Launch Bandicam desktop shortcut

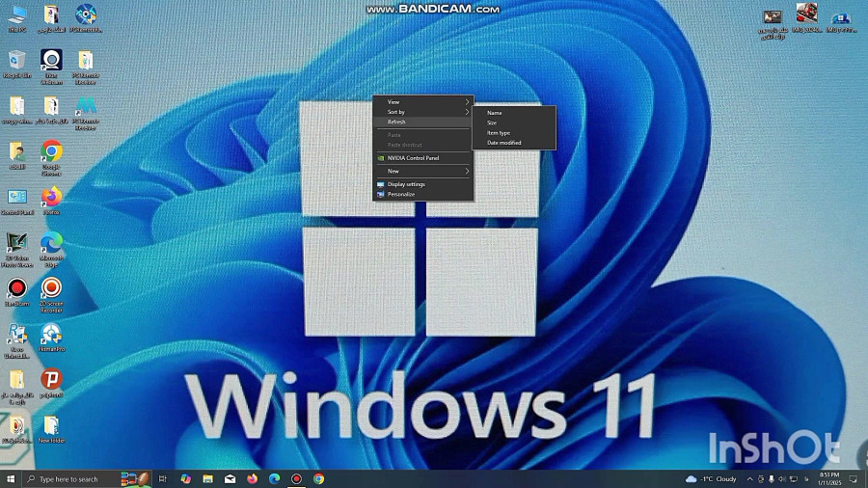coord(16,292)
